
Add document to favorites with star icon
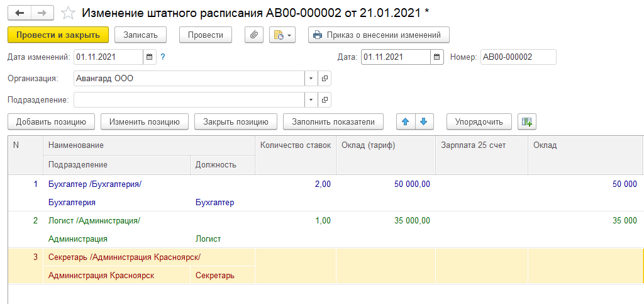pyautogui.click(x=69, y=13)
